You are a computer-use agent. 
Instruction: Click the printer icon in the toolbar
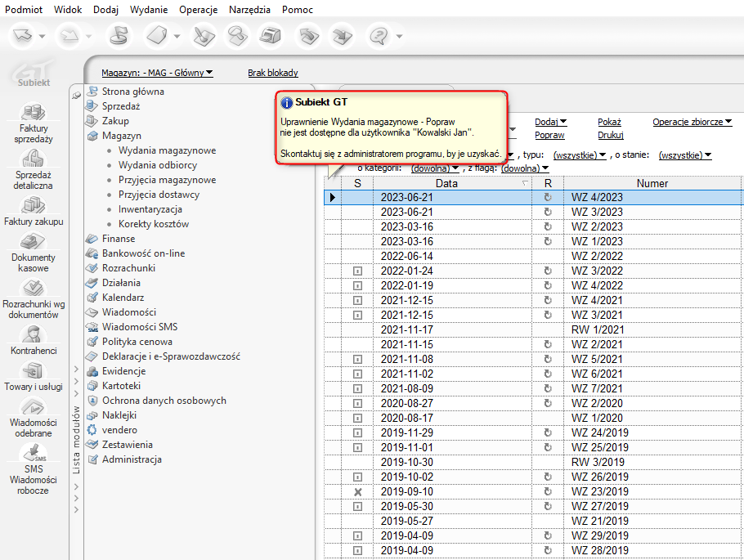pos(270,36)
